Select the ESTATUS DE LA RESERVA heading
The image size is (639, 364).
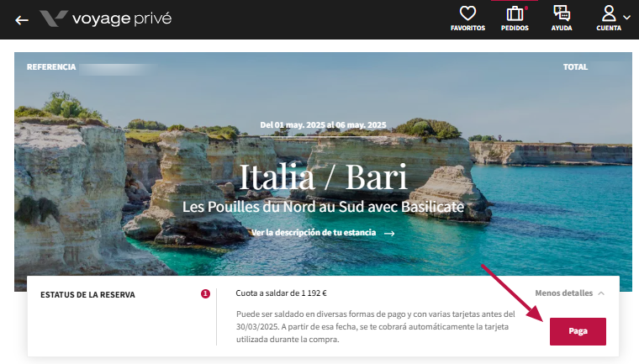tap(87, 295)
